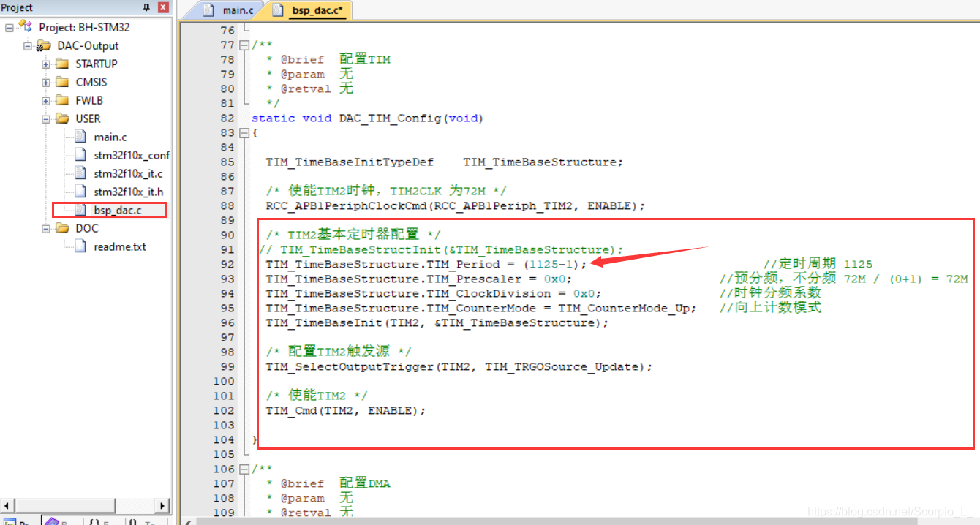The height and width of the screenshot is (525, 980).
Task: Open readme.txt in the DOC group
Action: click(x=120, y=246)
